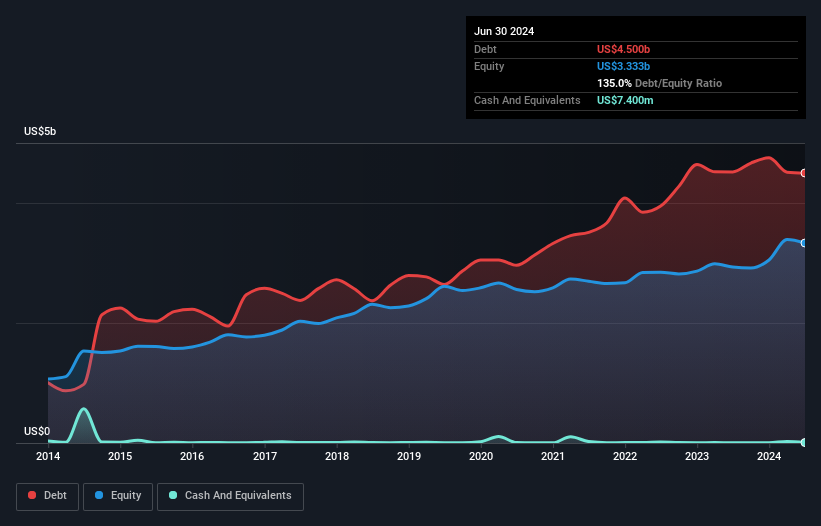Screen dimensions: 821x526
Task: Click the US$7.400m cash value
Action: (625, 100)
